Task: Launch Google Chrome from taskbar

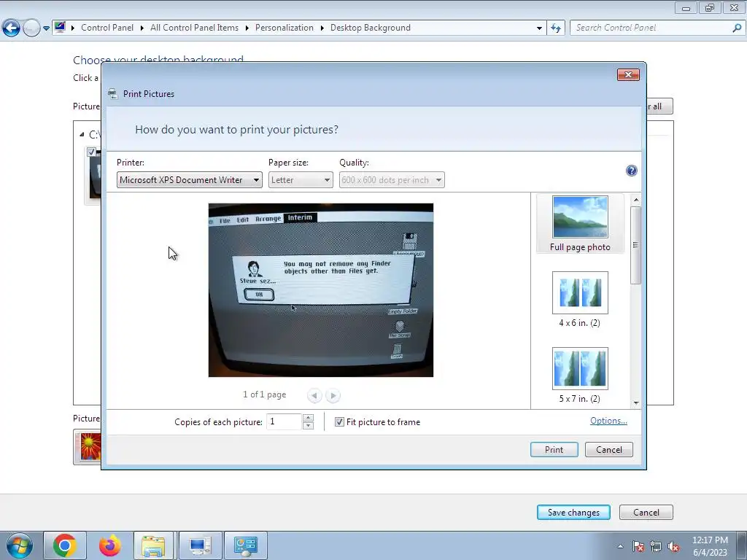Action: (x=65, y=545)
